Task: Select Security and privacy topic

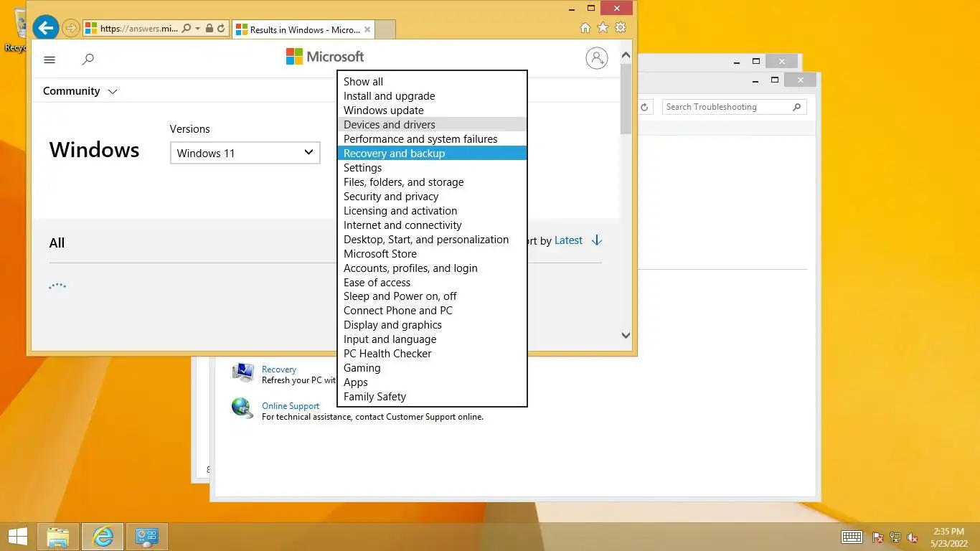Action: pos(432,197)
